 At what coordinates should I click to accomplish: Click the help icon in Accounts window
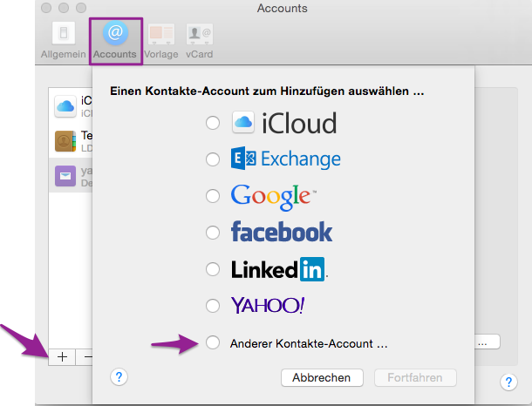point(508,382)
